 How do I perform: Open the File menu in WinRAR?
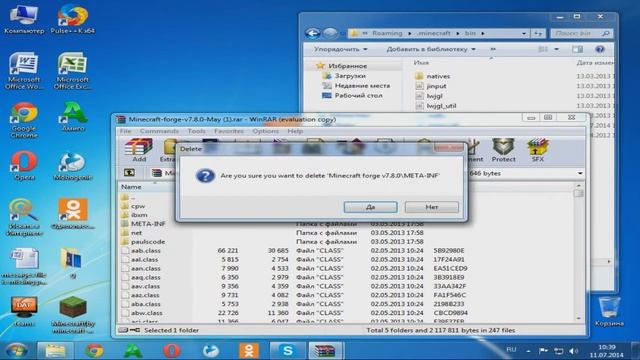pyautogui.click(x=125, y=131)
